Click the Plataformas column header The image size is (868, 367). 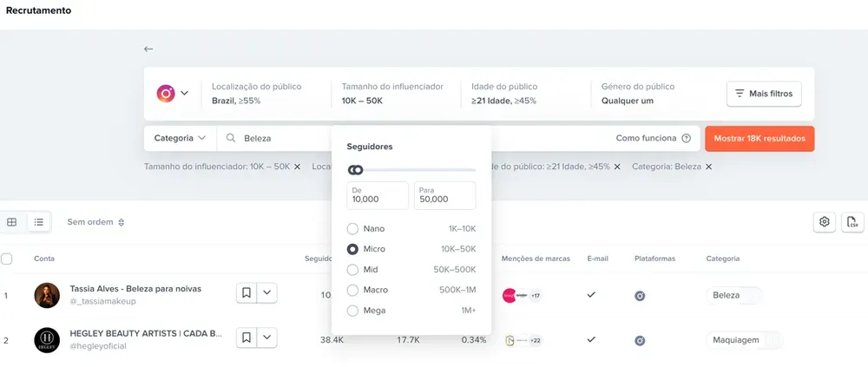[x=654, y=259]
